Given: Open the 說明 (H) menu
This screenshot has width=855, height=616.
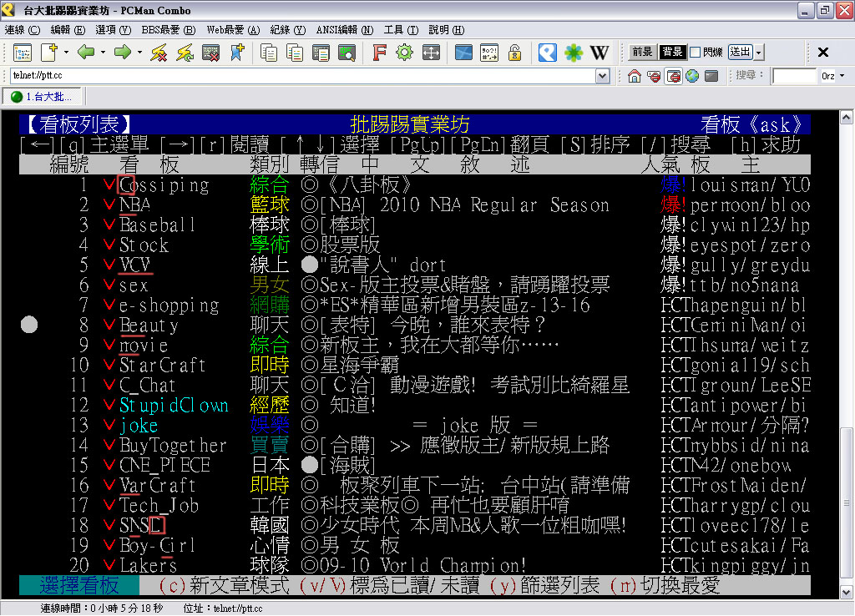Looking at the screenshot, I should point(447,30).
